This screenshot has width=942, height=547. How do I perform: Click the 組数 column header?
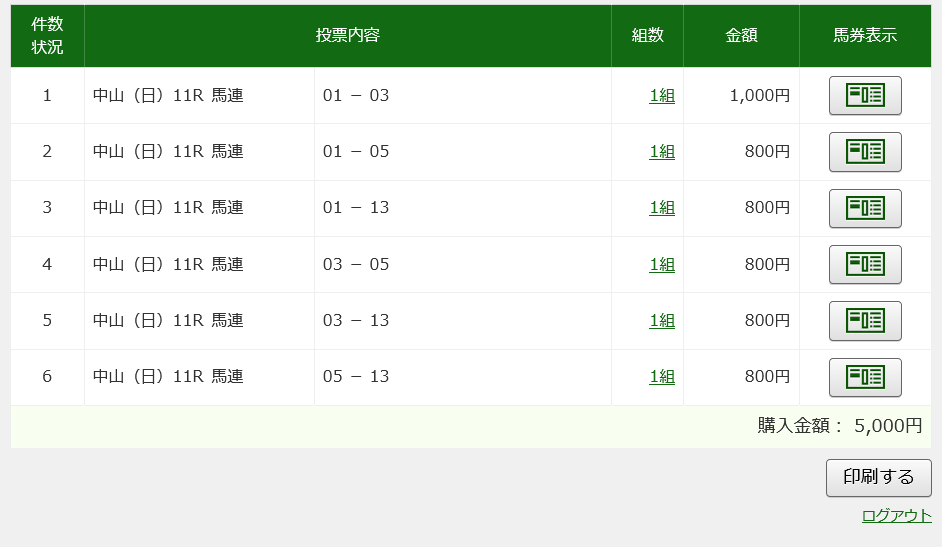(648, 35)
